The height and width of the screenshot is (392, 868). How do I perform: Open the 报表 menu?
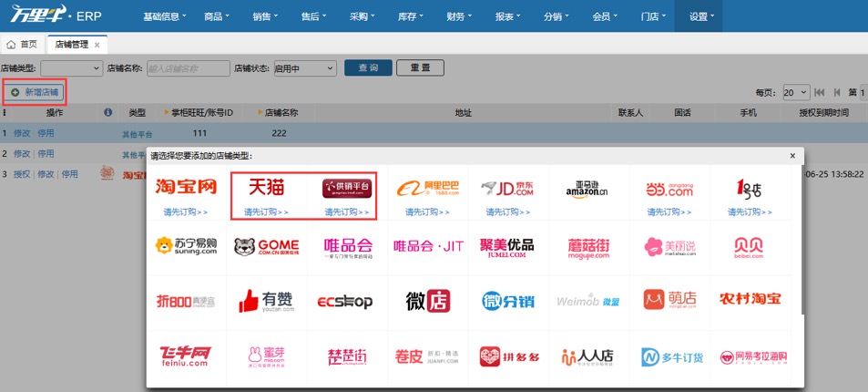click(x=507, y=16)
